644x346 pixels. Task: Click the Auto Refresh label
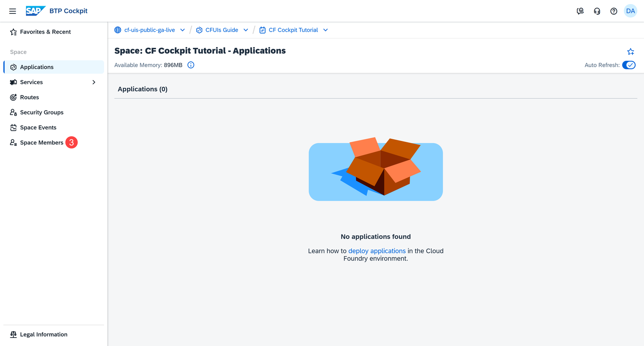click(602, 65)
